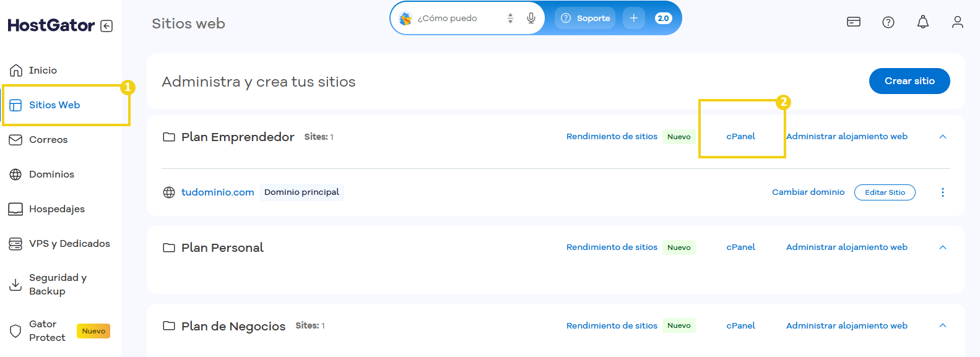Click the 2.0 version badge
This screenshot has height=357, width=980.
[663, 19]
